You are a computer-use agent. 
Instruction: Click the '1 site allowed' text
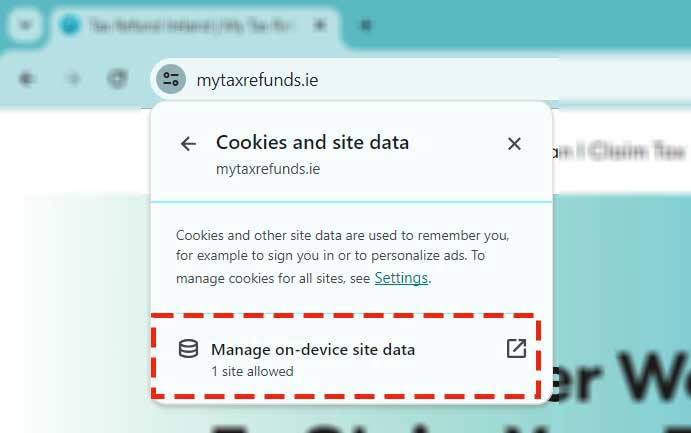(x=252, y=371)
